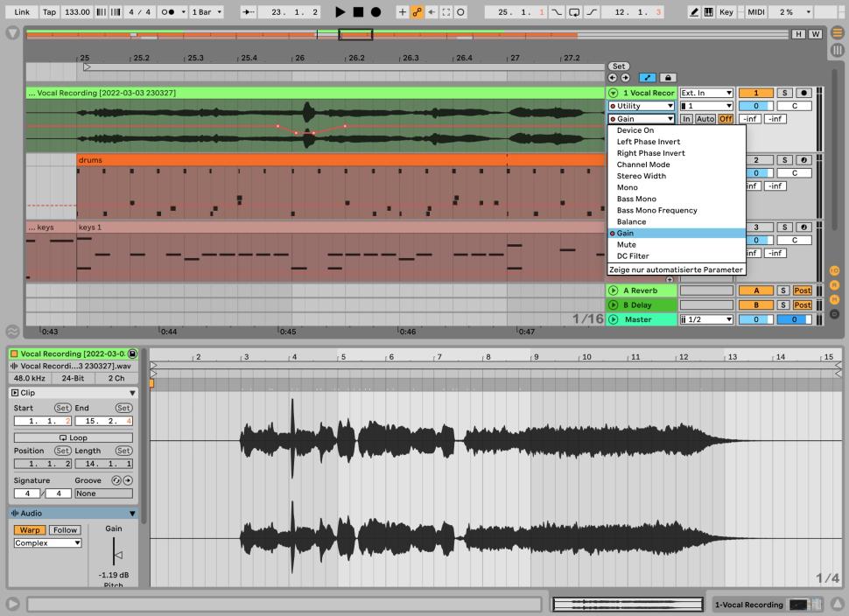Image resolution: width=849 pixels, height=616 pixels.
Task: Toggle the metronome icon
Action: coord(166,12)
